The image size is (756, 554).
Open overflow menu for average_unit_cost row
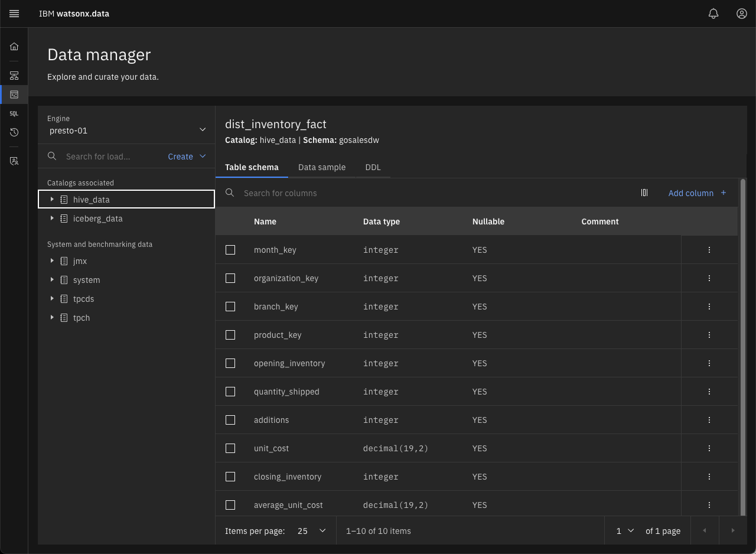coord(709,505)
